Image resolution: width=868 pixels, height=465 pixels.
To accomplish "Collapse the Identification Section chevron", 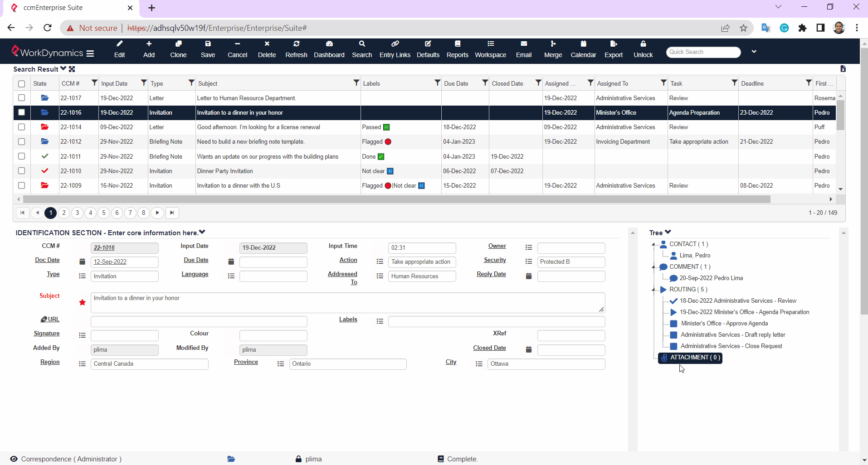I will (x=202, y=232).
